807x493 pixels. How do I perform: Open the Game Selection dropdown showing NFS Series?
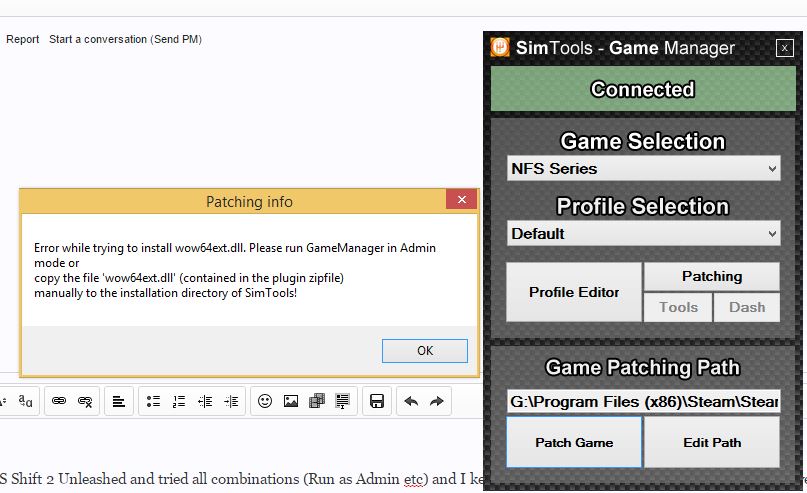(x=643, y=168)
